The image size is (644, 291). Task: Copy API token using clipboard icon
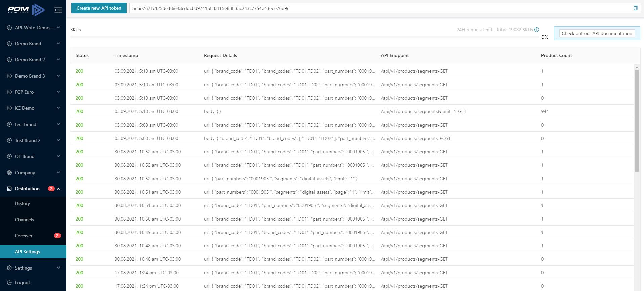tap(635, 8)
